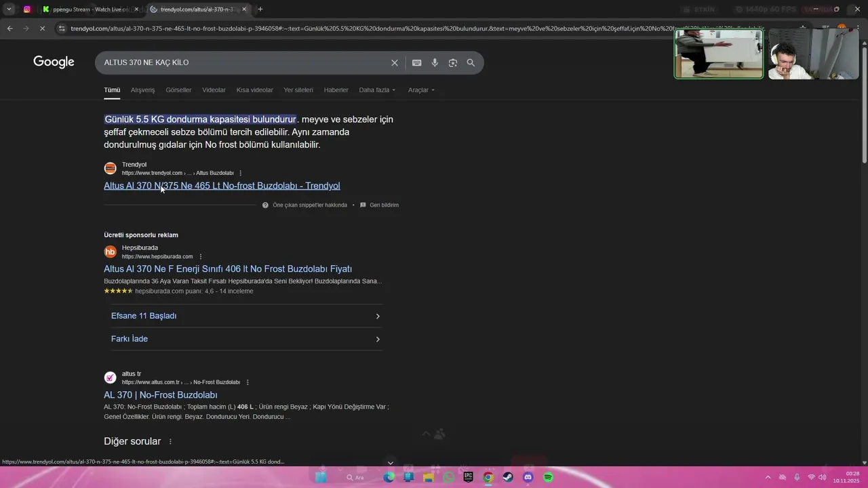The image size is (868, 488).
Task: Open Discord from the taskbar
Action: click(x=528, y=477)
